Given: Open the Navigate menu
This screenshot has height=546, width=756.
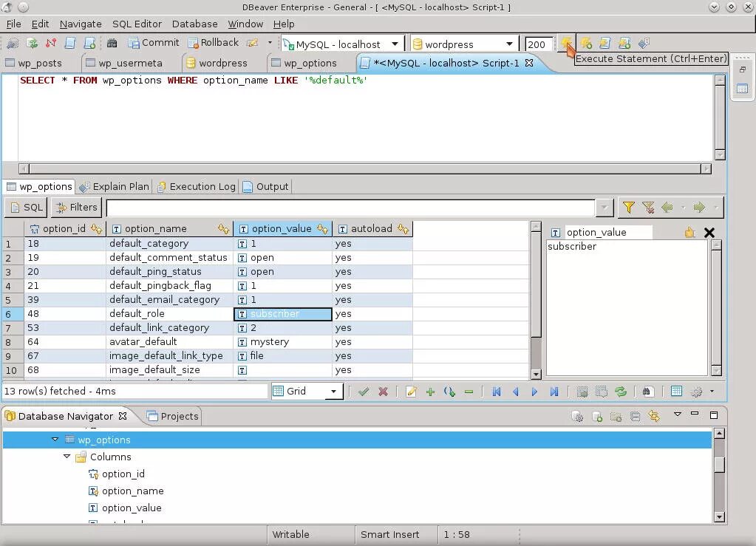Looking at the screenshot, I should (x=81, y=24).
